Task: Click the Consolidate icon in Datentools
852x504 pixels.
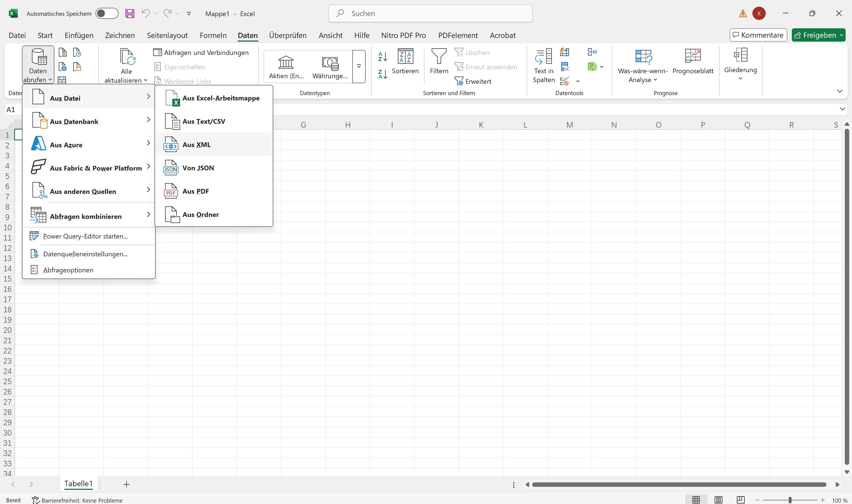Action: coord(592,52)
